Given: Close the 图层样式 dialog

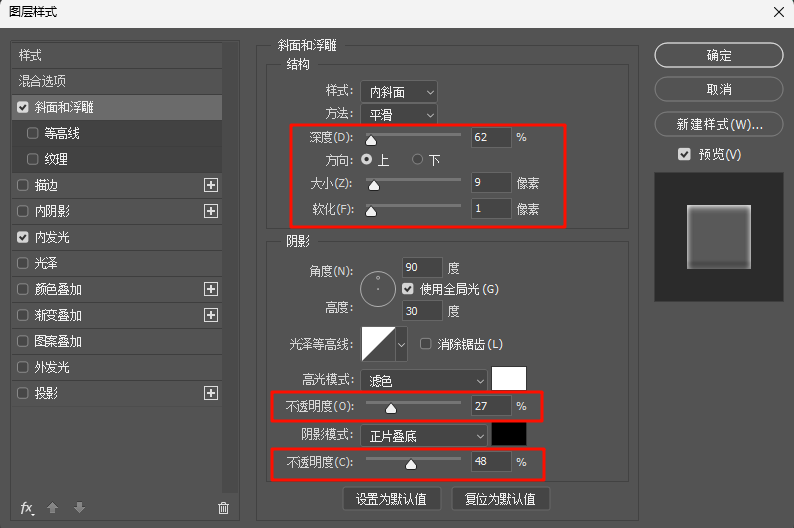Looking at the screenshot, I should (x=779, y=12).
